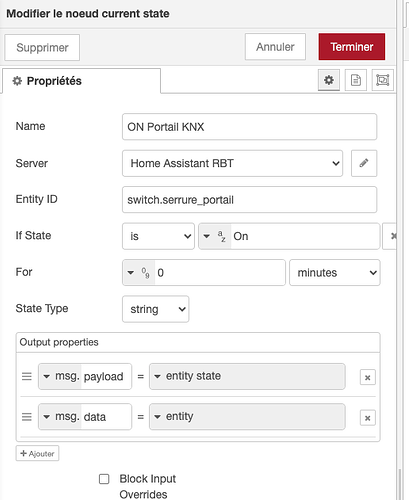Click Annuler to cancel editing

tap(275, 47)
